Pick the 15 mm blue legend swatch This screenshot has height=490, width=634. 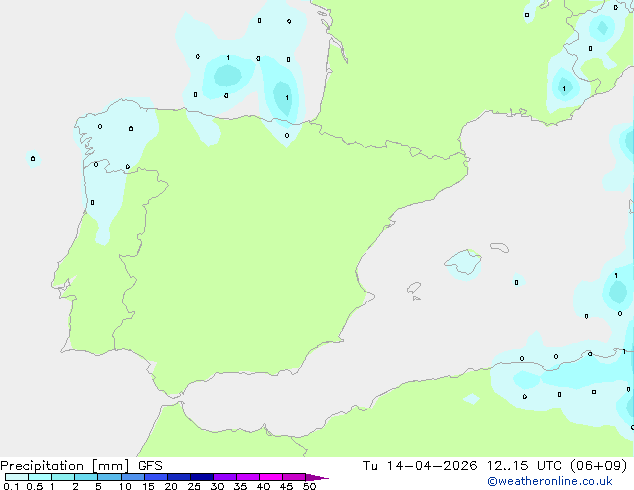tap(156, 477)
